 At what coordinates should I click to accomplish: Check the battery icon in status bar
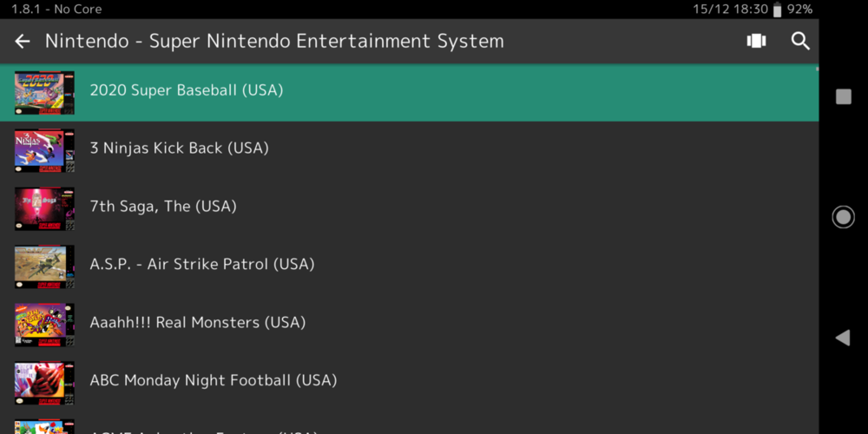777,9
